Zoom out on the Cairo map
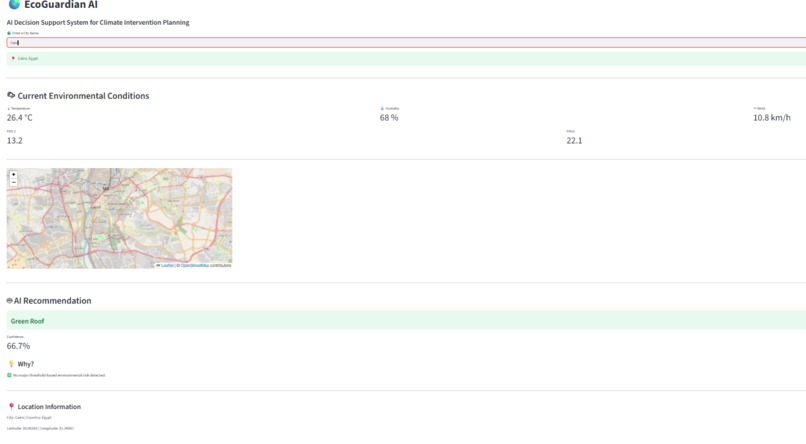806x444 pixels. pos(13,182)
